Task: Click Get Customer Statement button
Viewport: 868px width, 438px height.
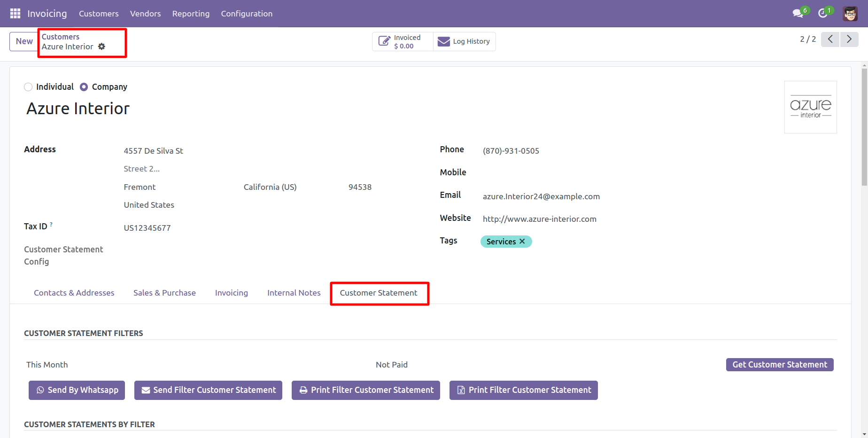Action: pyautogui.click(x=780, y=365)
